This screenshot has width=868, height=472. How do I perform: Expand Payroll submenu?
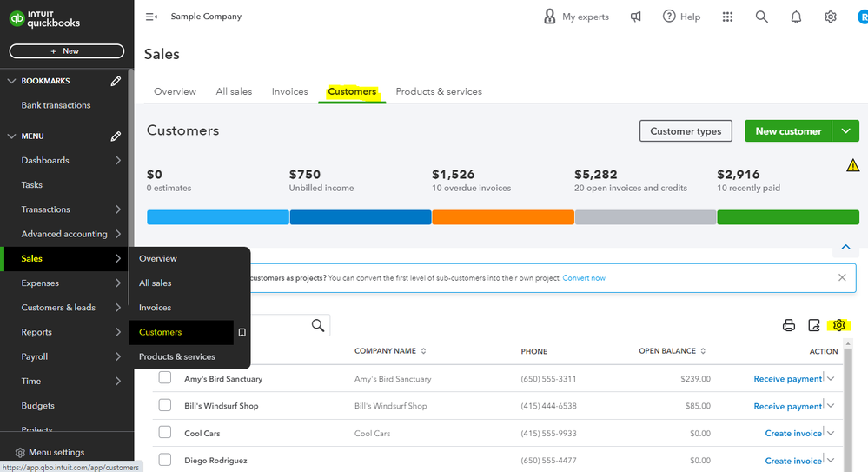pos(118,356)
